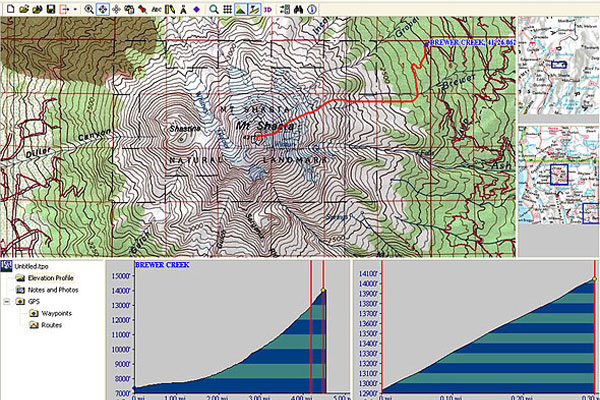This screenshot has width=600, height=400.
Task: Click the GPS folder icon
Action: [20, 302]
